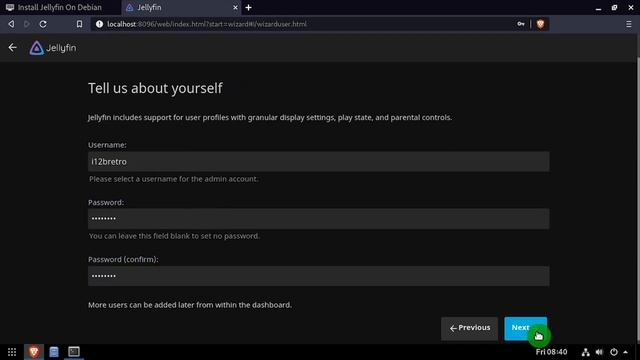Reload the current page
640x360 pixels.
pyautogui.click(x=43, y=24)
